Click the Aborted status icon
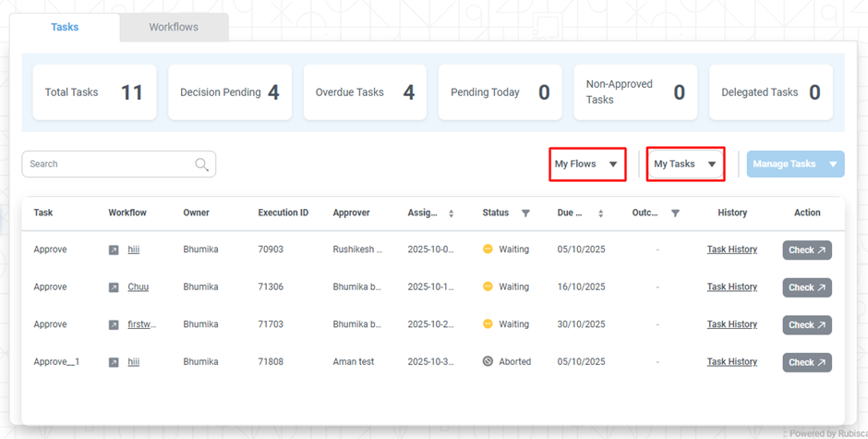 488,362
